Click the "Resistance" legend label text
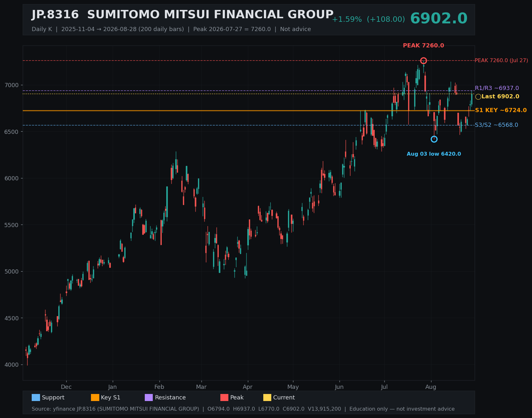The image size is (532, 418). (x=170, y=398)
